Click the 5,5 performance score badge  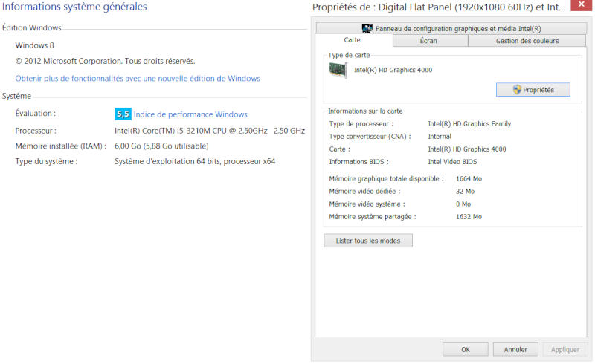pos(123,114)
